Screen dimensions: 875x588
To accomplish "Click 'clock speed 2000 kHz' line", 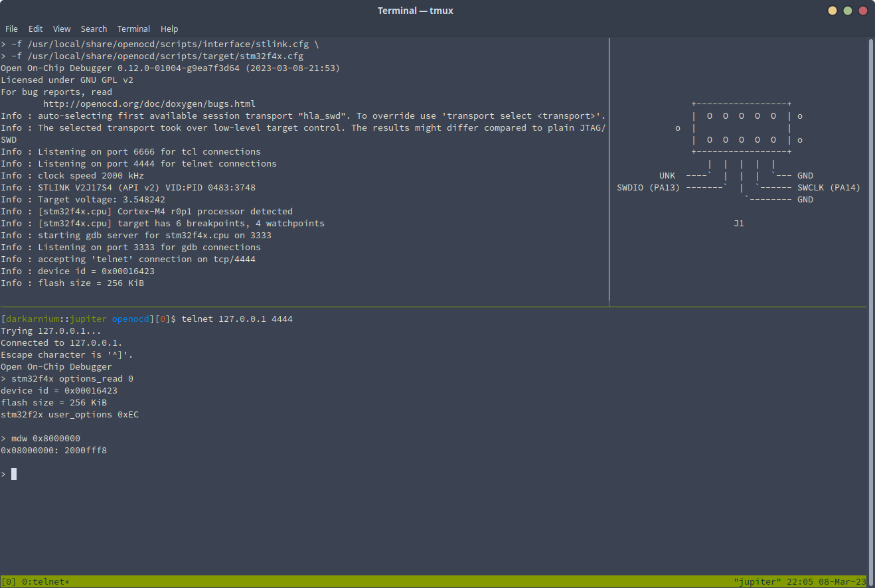I will coord(72,176).
